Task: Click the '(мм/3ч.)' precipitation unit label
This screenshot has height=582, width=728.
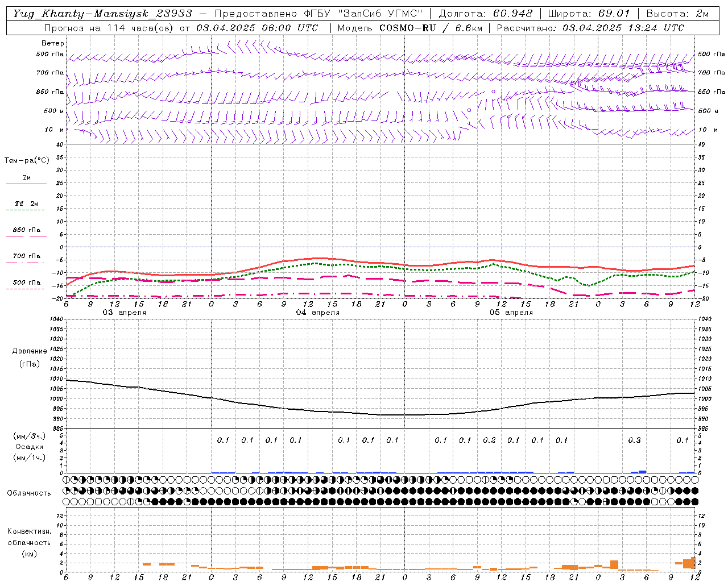Action: tap(30, 436)
